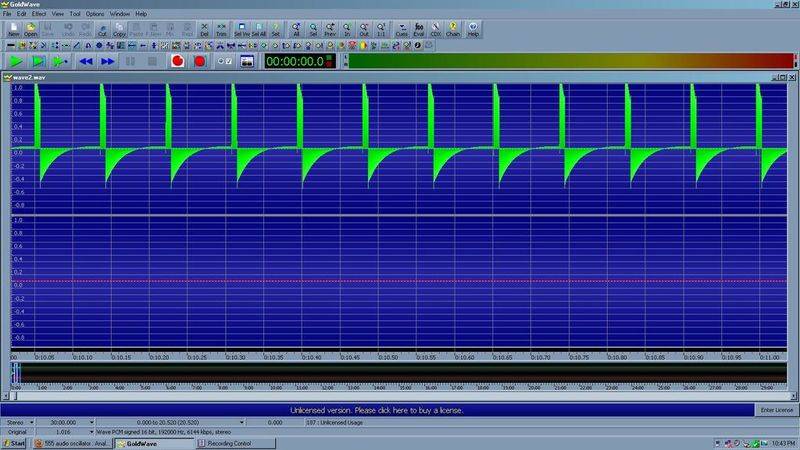This screenshot has height=450, width=800.
Task: Click the Cues toolbar icon
Action: pos(402,30)
